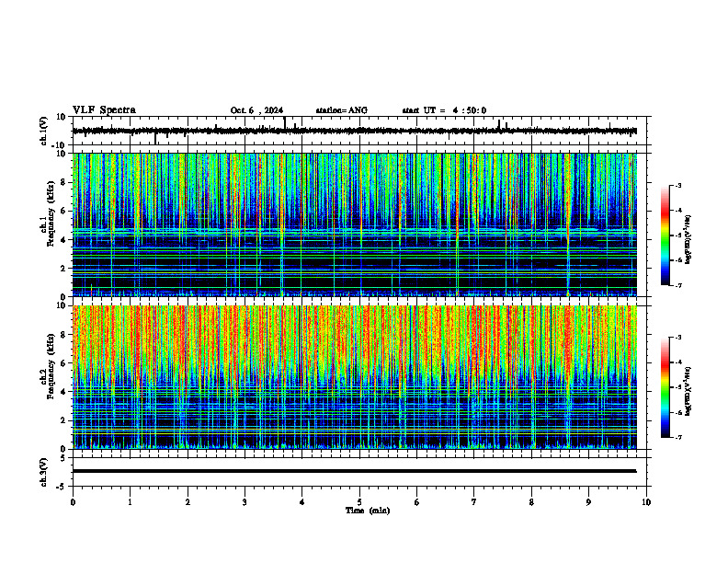Click the "start UT = 4:50:0" header text
Screen dimensions: 728x563
point(444,110)
